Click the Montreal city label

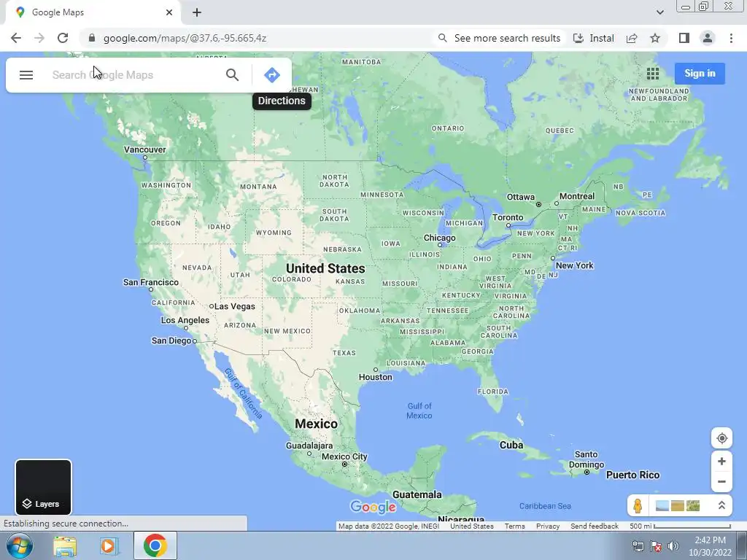(577, 196)
